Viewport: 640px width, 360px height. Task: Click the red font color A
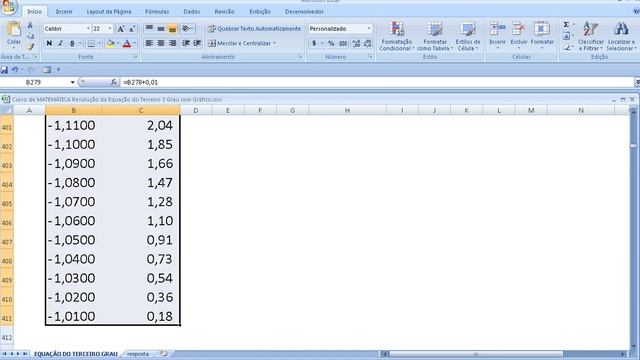point(127,44)
